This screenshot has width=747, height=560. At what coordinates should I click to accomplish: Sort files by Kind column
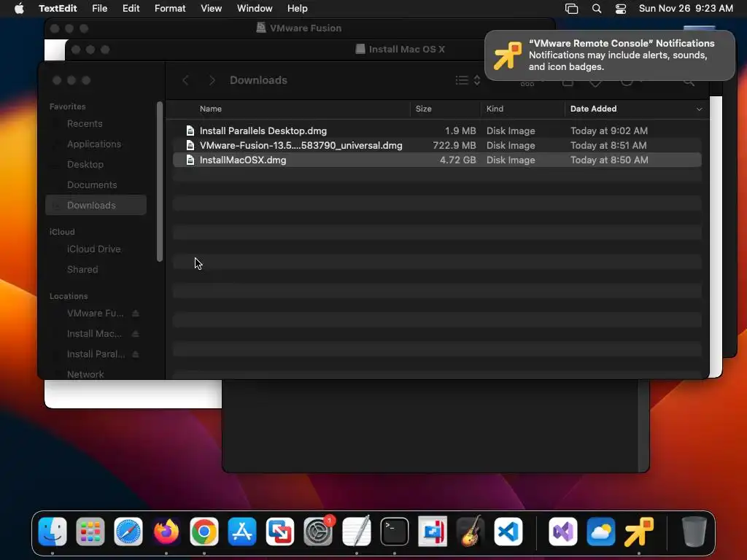[495, 109]
